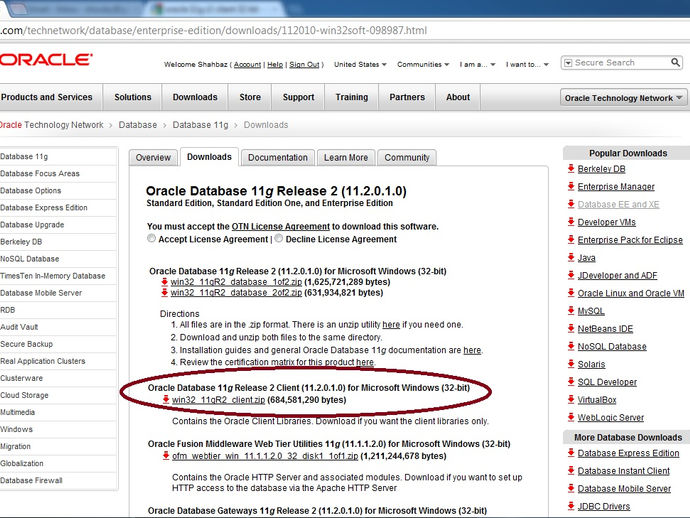
Task: Click download icon next to Solaris
Action: [x=571, y=364]
